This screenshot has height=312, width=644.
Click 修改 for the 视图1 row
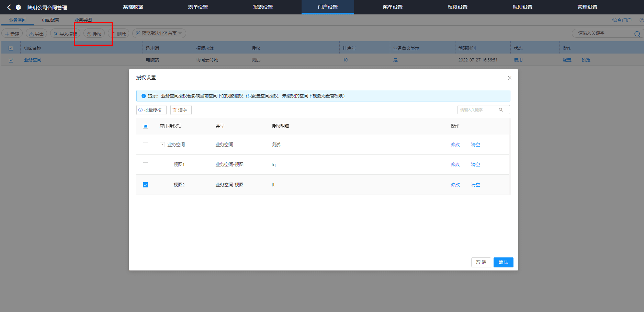click(455, 164)
